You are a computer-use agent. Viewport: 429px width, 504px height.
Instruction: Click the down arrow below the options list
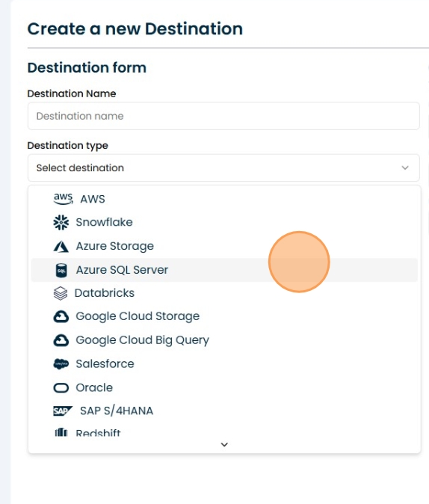coord(224,444)
